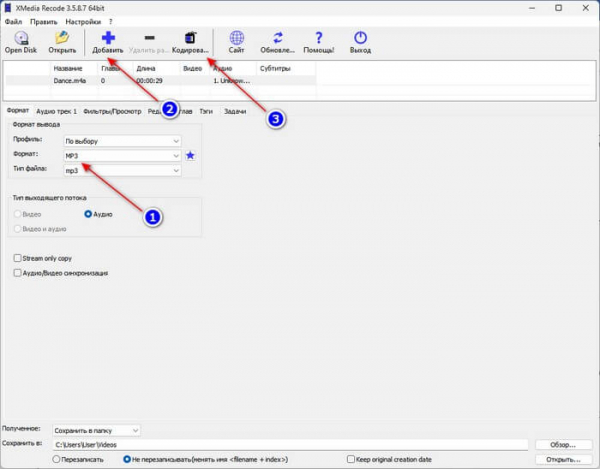Open help with the Помощь question icon
The width and height of the screenshot is (600, 469).
pos(318,38)
